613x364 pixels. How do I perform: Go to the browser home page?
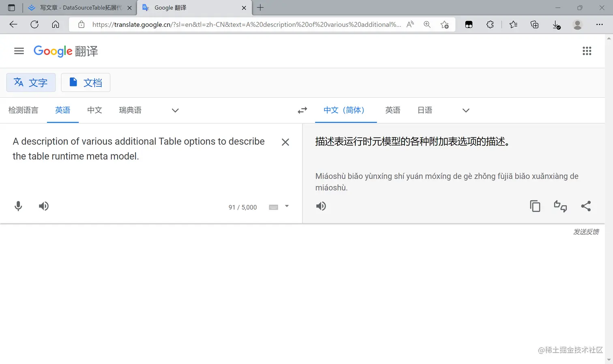[x=56, y=24]
